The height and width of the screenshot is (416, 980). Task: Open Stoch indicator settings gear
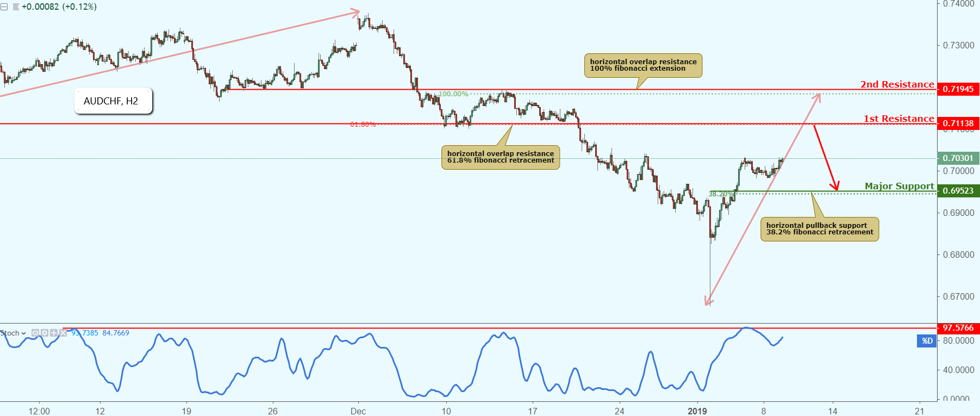pyautogui.click(x=45, y=333)
